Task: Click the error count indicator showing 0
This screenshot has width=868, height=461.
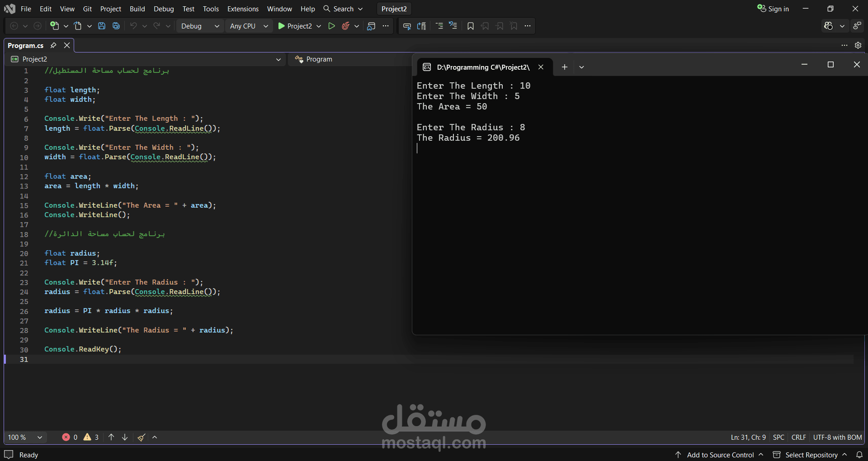Action: [70, 437]
